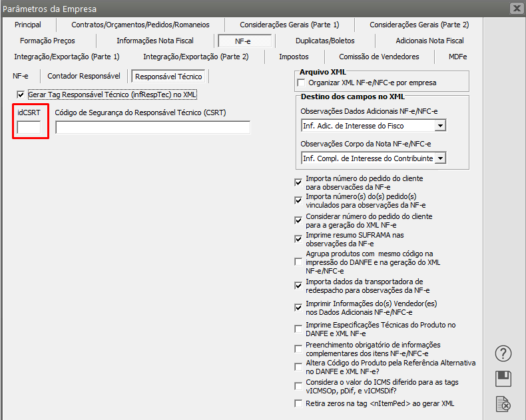Toggle Importa dados da transportadora de redespacho
The width and height of the screenshot is (526, 420).
(x=298, y=286)
